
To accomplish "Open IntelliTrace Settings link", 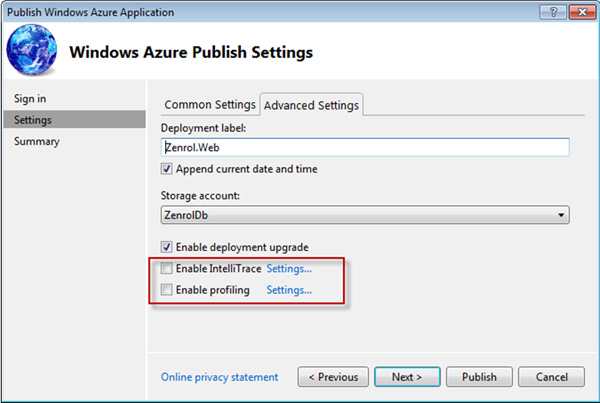I will click(289, 268).
